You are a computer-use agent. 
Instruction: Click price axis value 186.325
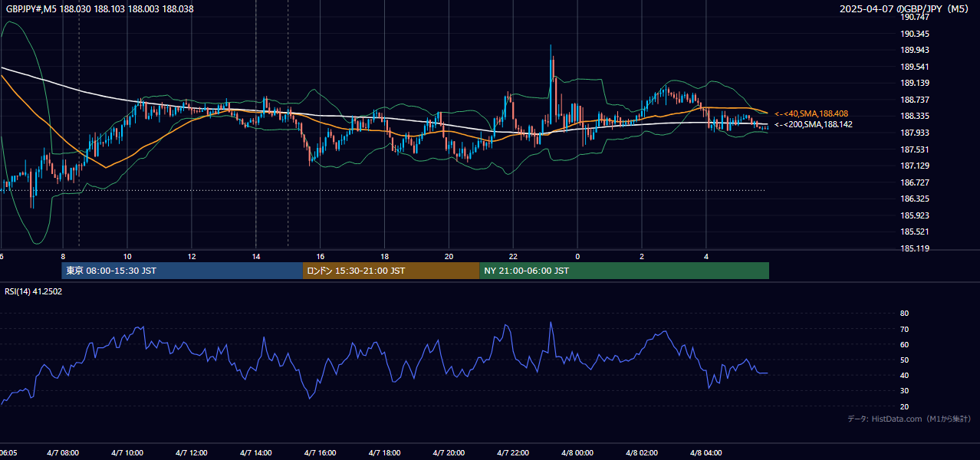(916, 199)
